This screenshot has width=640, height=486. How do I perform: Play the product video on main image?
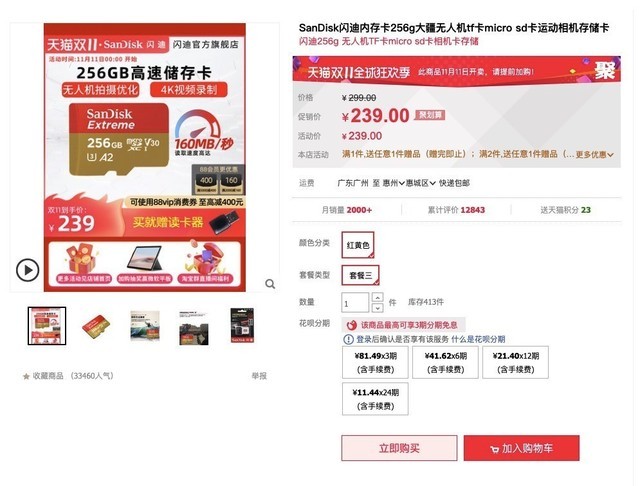[x=27, y=270]
